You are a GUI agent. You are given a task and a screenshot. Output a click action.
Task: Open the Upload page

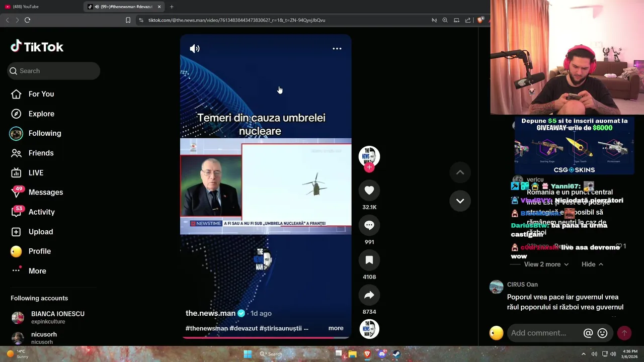pos(32,232)
